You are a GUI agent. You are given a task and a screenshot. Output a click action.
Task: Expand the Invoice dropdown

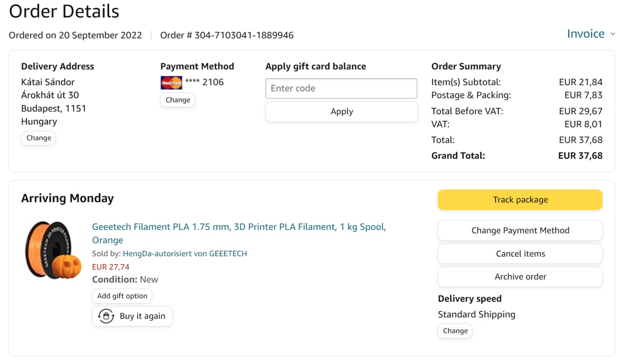586,34
